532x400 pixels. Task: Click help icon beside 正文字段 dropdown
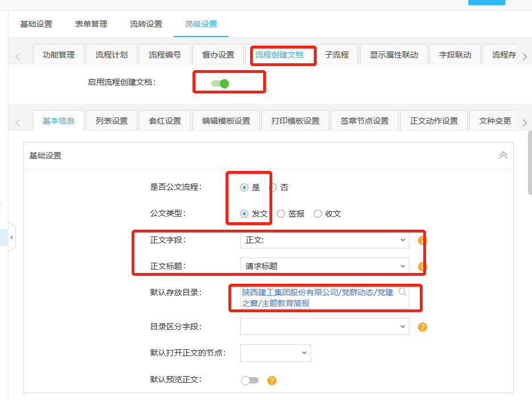(422, 240)
